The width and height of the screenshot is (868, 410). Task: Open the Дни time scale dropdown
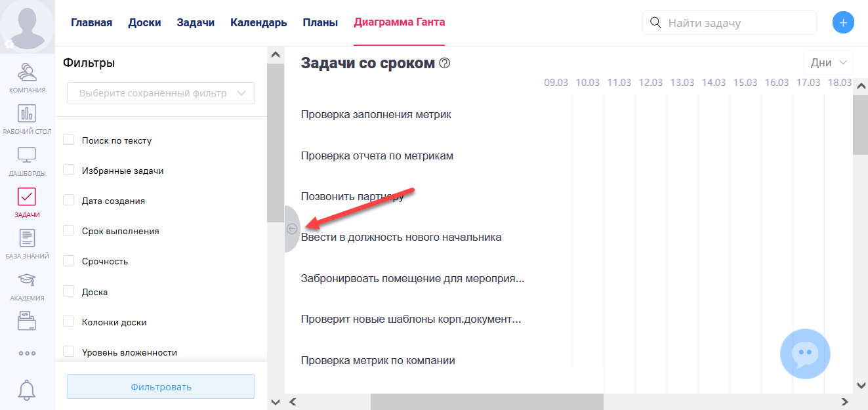click(x=829, y=61)
